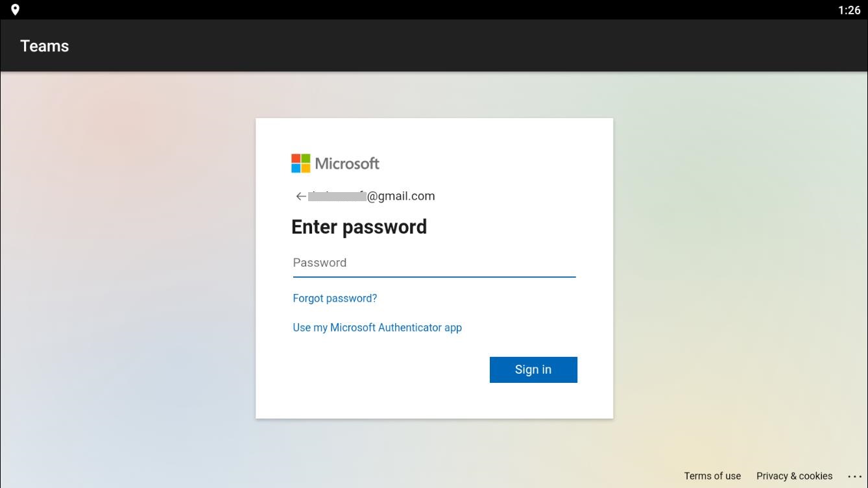The image size is (868, 488).
Task: Click the Enter password heading
Action: [359, 227]
